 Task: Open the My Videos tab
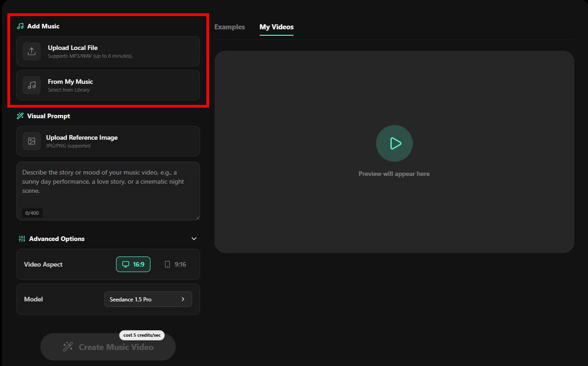pyautogui.click(x=277, y=27)
